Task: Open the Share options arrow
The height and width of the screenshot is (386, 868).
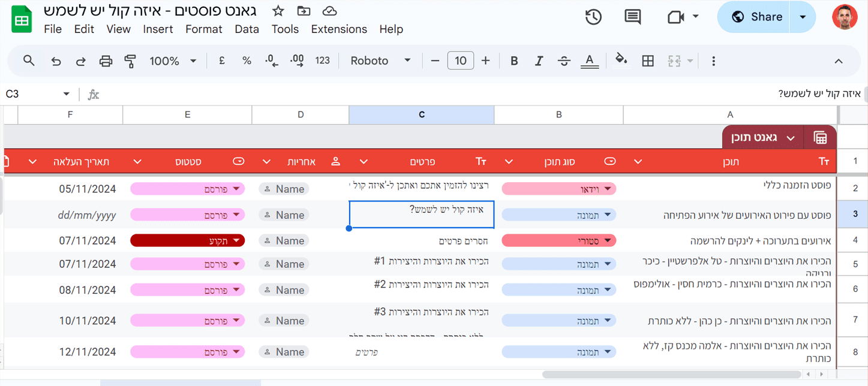Action: (x=803, y=17)
